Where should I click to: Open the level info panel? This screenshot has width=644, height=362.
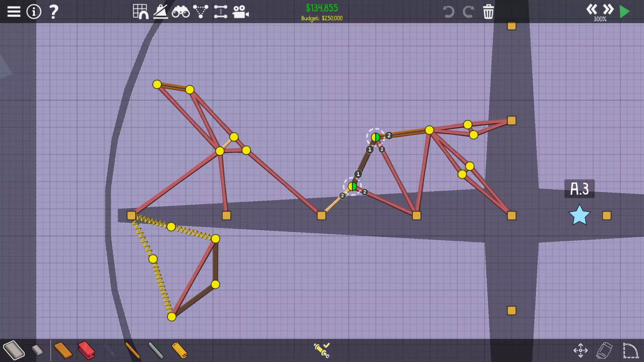(34, 12)
